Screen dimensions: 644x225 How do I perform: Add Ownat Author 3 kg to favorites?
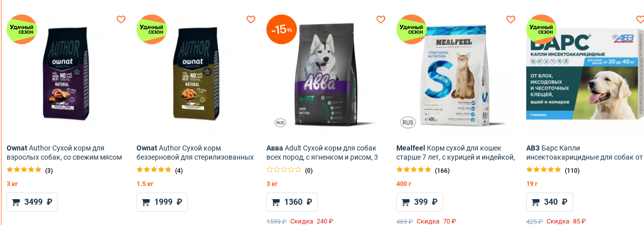tap(121, 19)
